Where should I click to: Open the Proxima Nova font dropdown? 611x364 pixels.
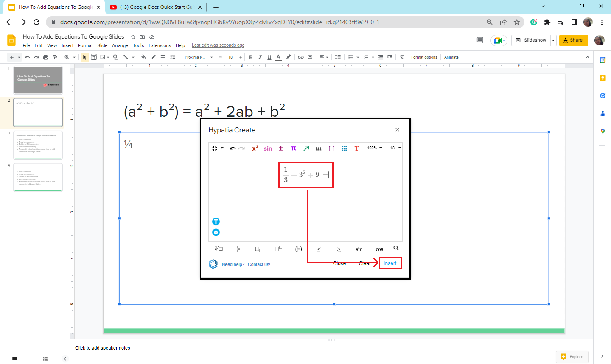199,57
